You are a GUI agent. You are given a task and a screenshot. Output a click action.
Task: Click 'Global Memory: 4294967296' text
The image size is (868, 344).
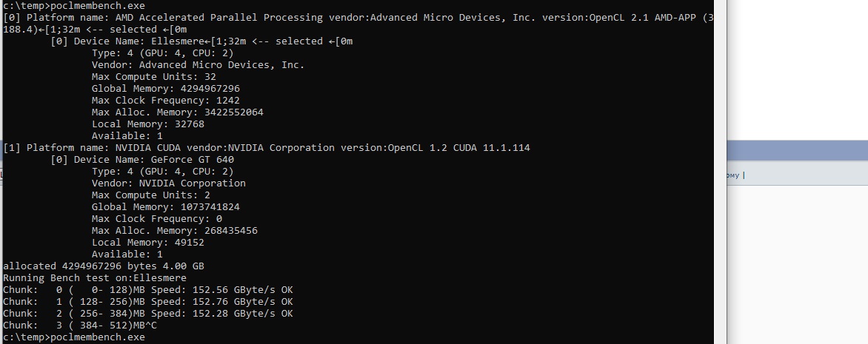(166, 89)
